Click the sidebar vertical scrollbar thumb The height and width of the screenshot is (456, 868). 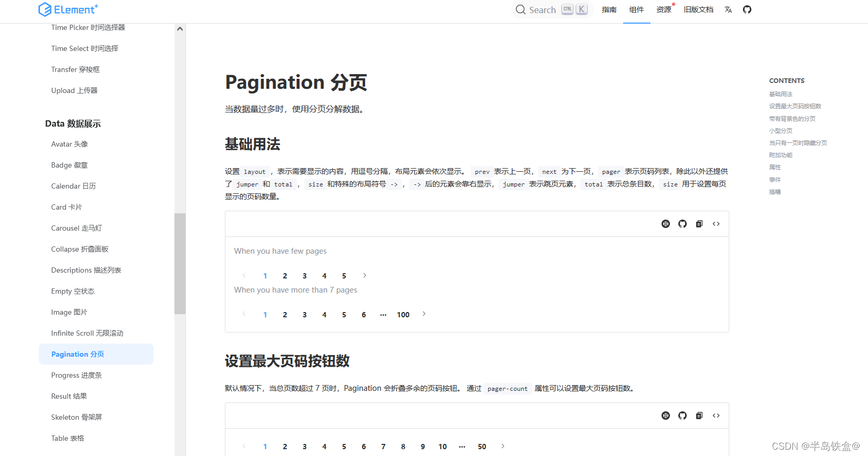(180, 264)
